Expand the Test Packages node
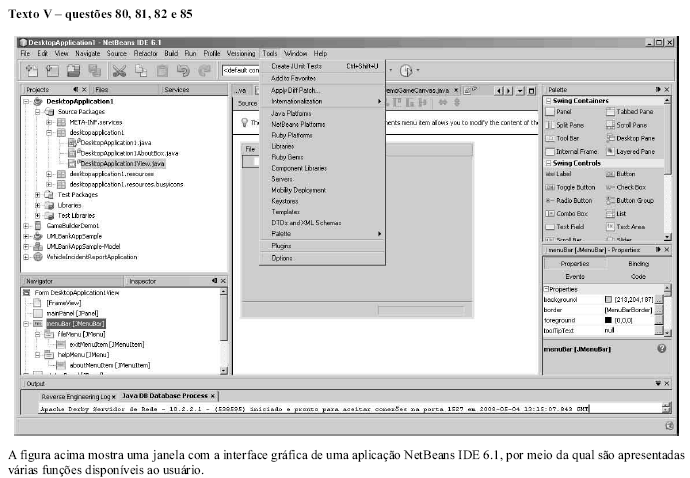The height and width of the screenshot is (478, 690). click(x=38, y=195)
